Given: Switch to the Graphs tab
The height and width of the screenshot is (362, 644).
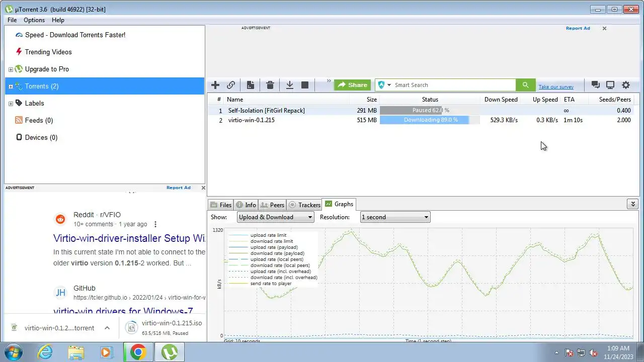Looking at the screenshot, I should [x=339, y=204].
